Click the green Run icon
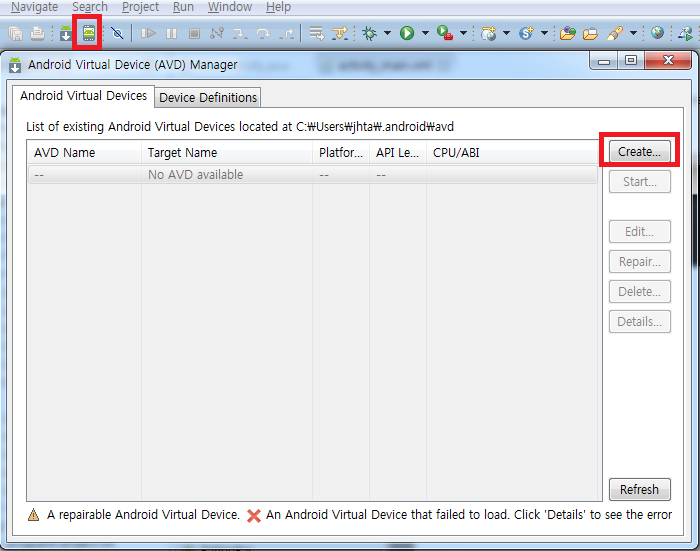Screen dimensions: 700x551 pos(407,33)
